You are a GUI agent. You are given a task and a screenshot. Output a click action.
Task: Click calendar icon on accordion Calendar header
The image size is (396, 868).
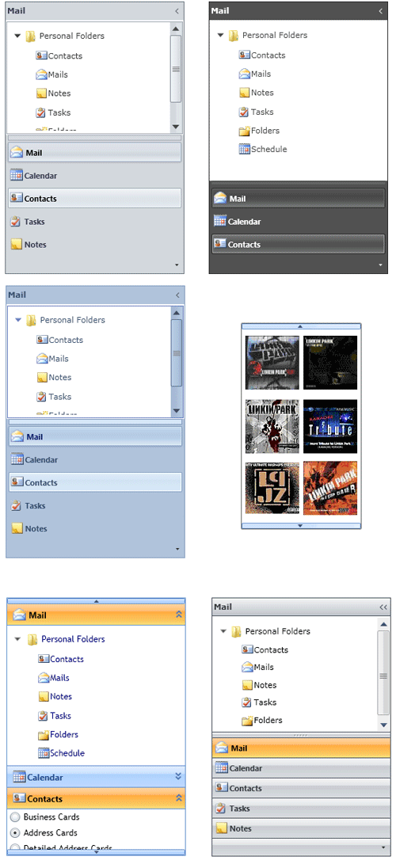point(19,777)
